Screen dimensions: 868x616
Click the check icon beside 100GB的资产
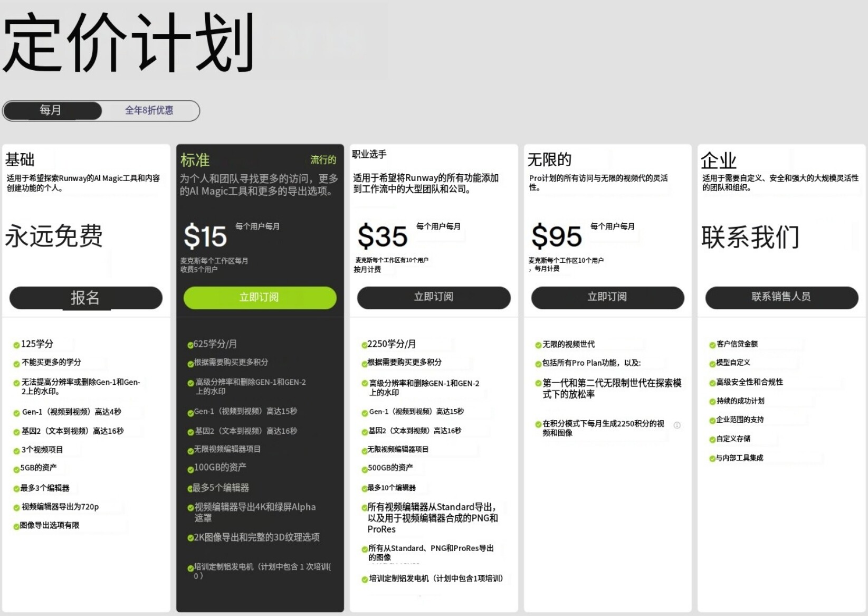(x=190, y=469)
